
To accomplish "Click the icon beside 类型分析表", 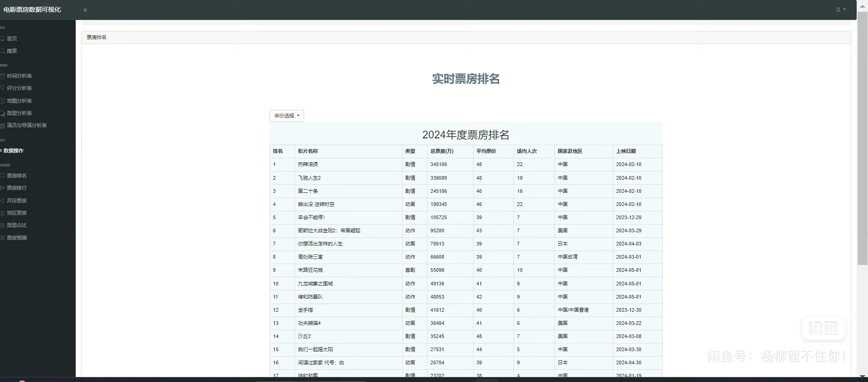I will (x=2, y=113).
